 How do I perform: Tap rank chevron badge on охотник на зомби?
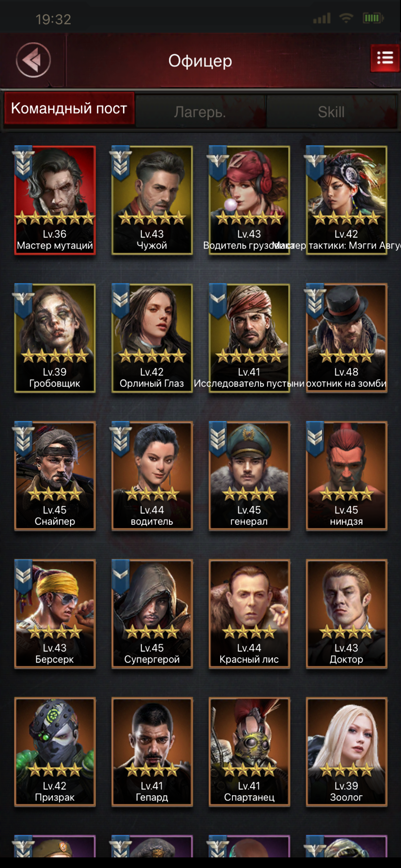(x=315, y=301)
